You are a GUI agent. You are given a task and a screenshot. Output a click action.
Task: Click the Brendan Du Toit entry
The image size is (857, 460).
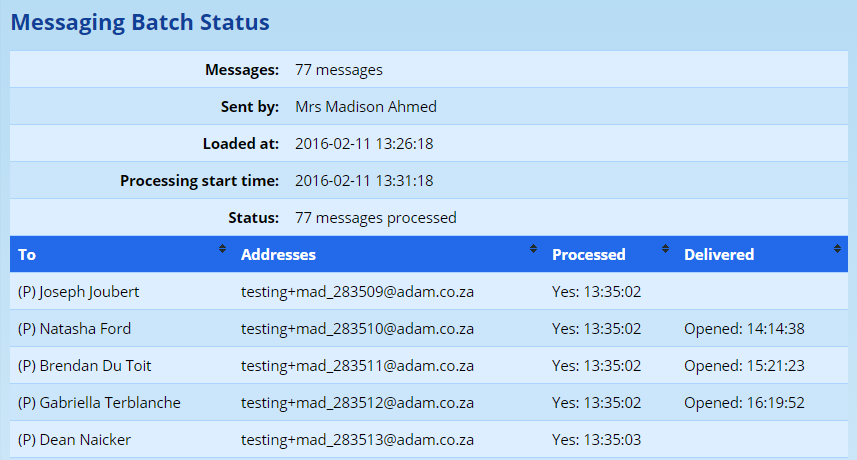(85, 366)
